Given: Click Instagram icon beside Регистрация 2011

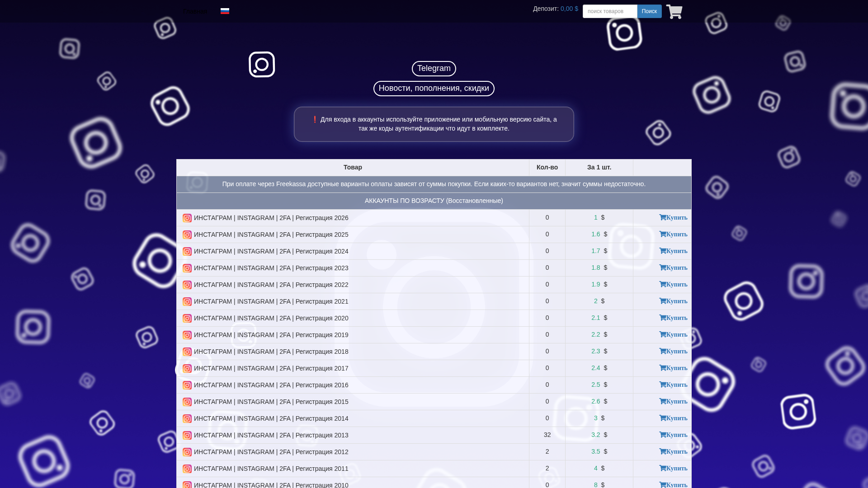Looking at the screenshot, I should 187,469.
